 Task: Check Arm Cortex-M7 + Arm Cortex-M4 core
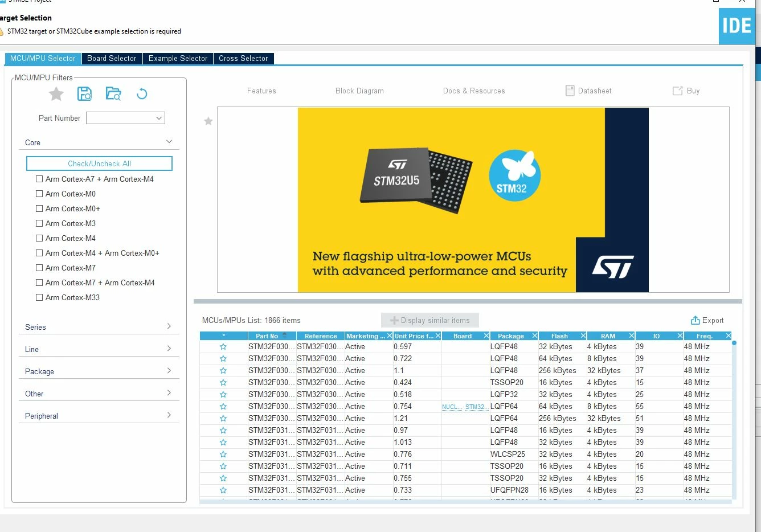[x=39, y=283]
